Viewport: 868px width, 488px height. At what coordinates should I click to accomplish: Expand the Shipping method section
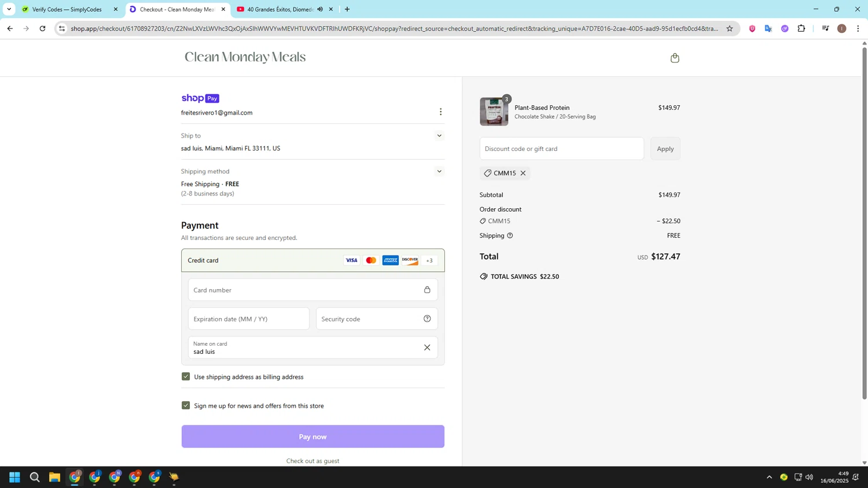(439, 171)
